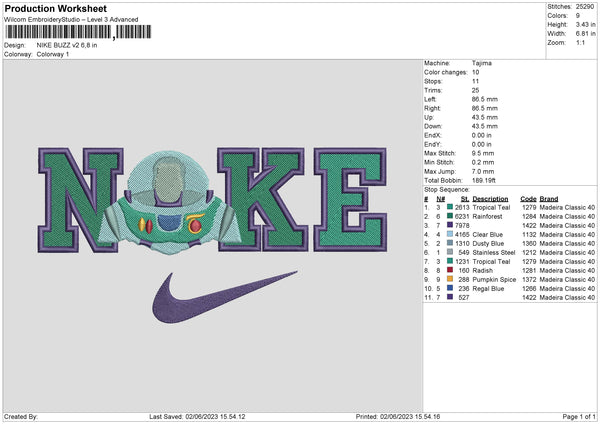Click the Min Stitch value 0.2 mm

483,162
